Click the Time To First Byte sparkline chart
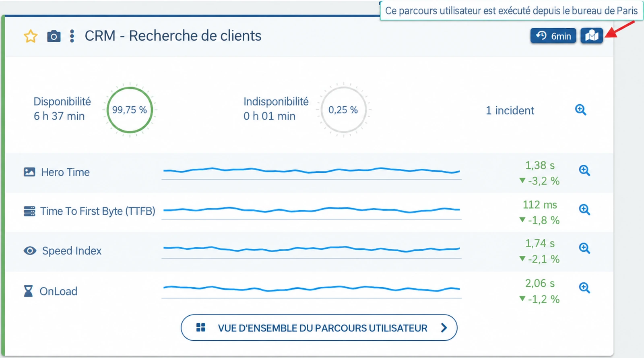644x358 pixels. point(311,212)
